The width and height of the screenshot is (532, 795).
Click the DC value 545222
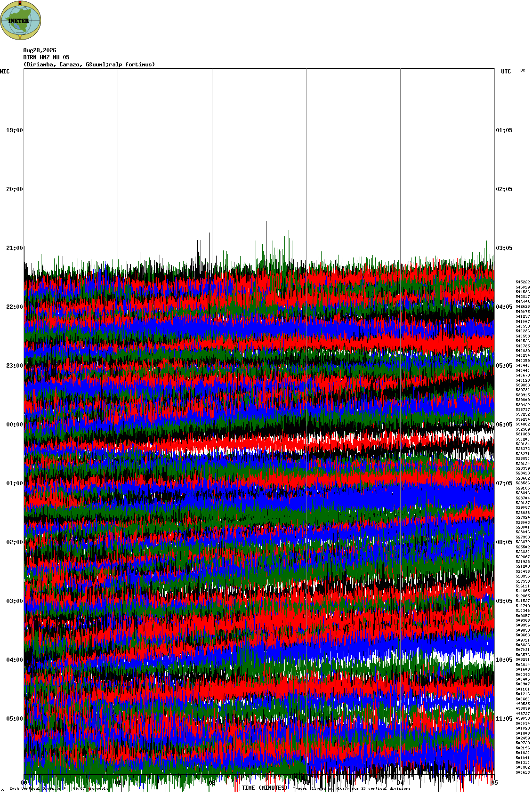[523, 282]
